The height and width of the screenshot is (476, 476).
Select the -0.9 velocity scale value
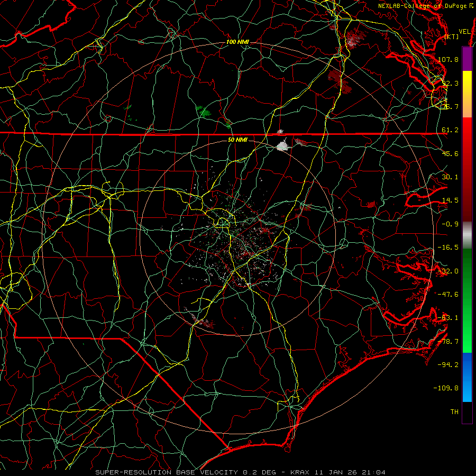(x=450, y=224)
